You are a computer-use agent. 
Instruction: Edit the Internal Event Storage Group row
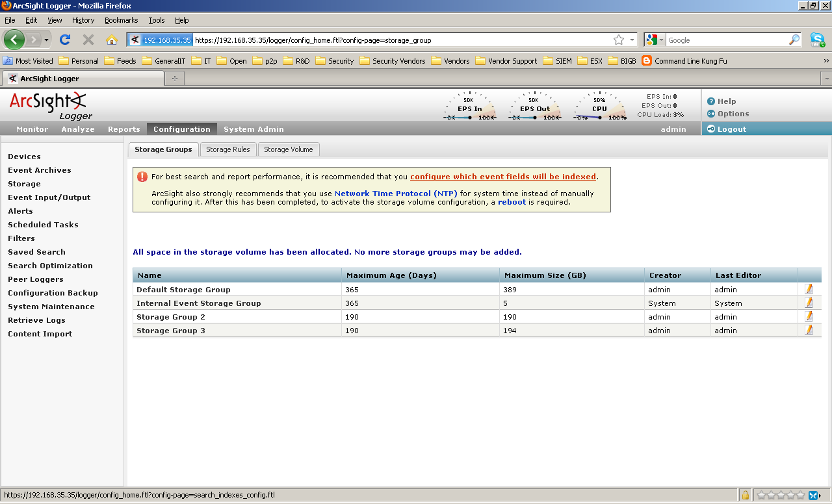tap(809, 303)
